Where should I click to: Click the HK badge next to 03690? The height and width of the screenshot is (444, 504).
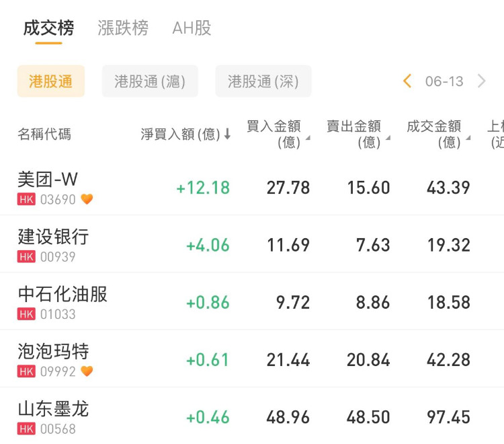(x=26, y=200)
